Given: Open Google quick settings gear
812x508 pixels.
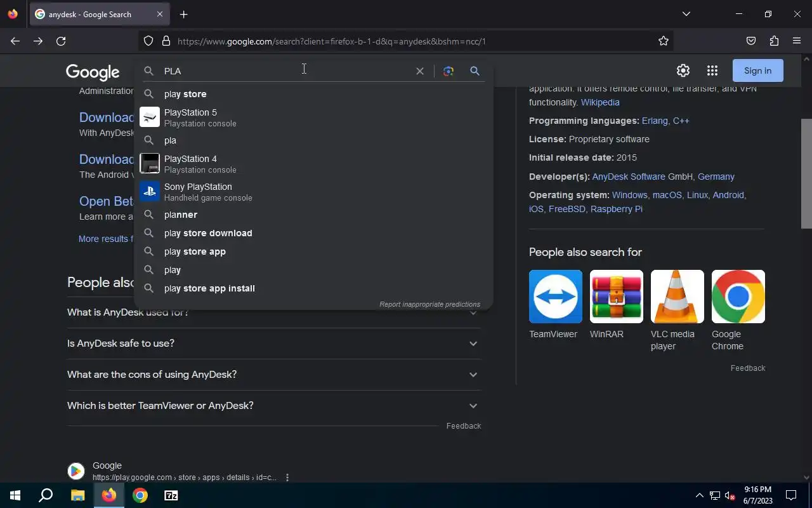Looking at the screenshot, I should (683, 70).
